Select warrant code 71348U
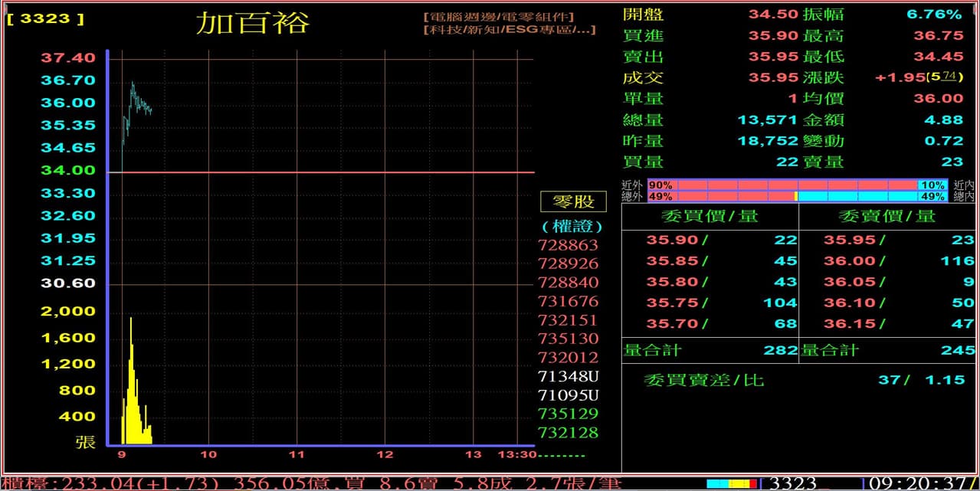Image resolution: width=980 pixels, height=491 pixels. tap(568, 376)
